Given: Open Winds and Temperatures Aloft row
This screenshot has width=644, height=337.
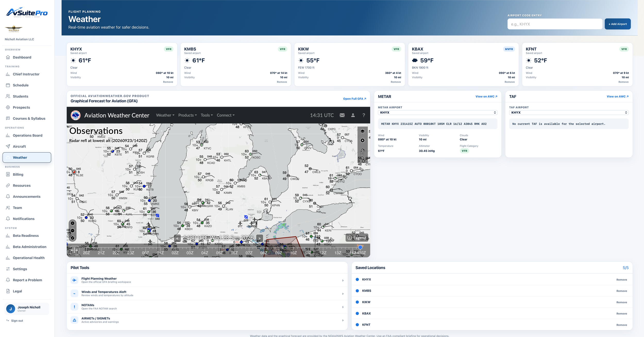Looking at the screenshot, I should [x=207, y=294].
